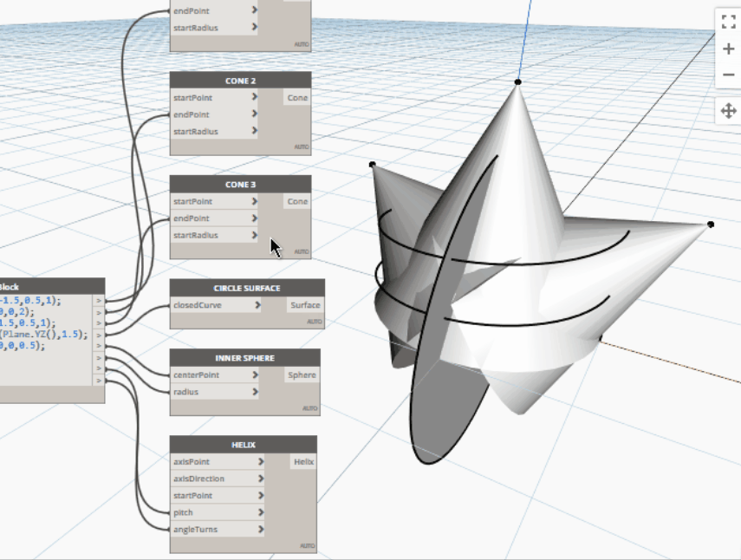Click the pitch input on HELIX
The image size is (741, 560).
(217, 512)
